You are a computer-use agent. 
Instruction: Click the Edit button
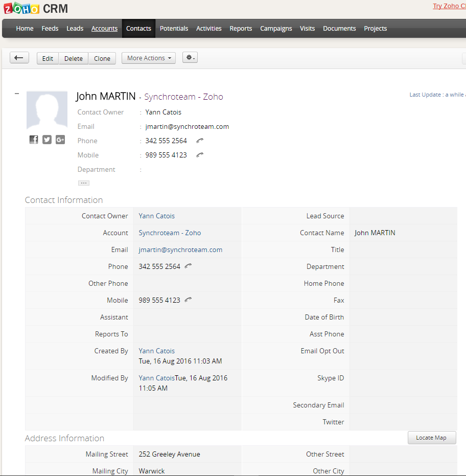(48, 58)
